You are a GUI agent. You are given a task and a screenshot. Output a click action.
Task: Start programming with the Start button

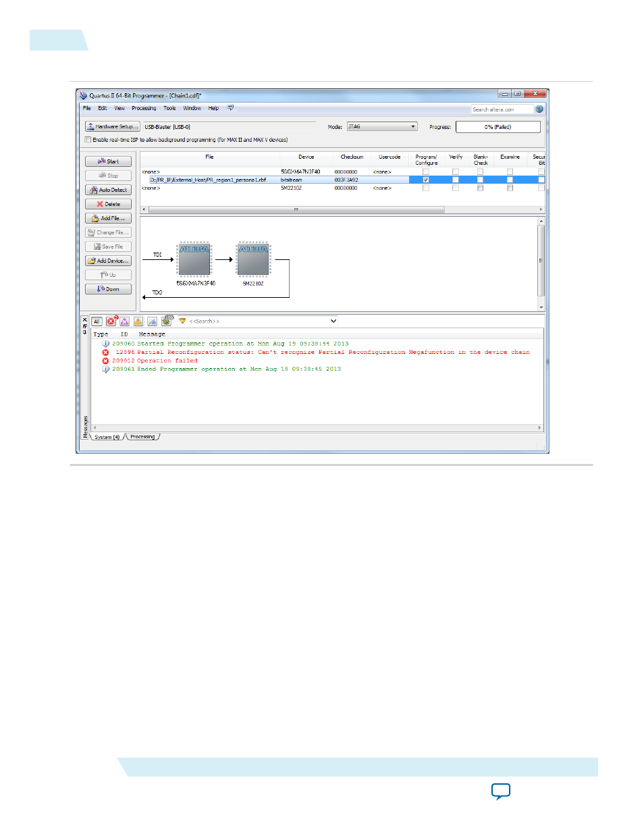109,161
